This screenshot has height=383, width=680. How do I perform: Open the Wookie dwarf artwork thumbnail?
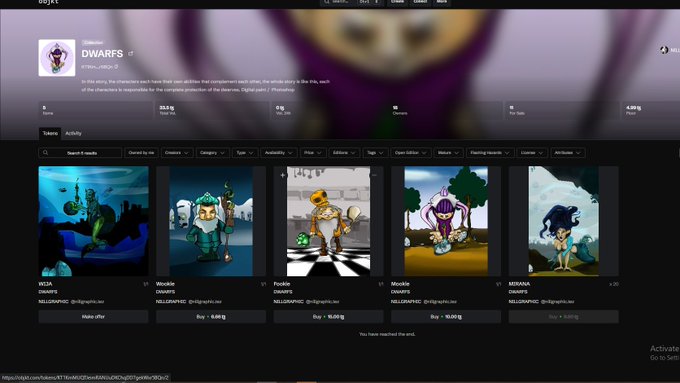click(211, 221)
